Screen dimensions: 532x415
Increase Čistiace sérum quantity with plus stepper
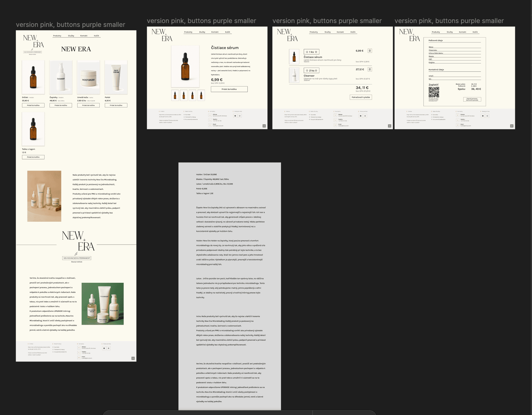pyautogui.click(x=316, y=52)
